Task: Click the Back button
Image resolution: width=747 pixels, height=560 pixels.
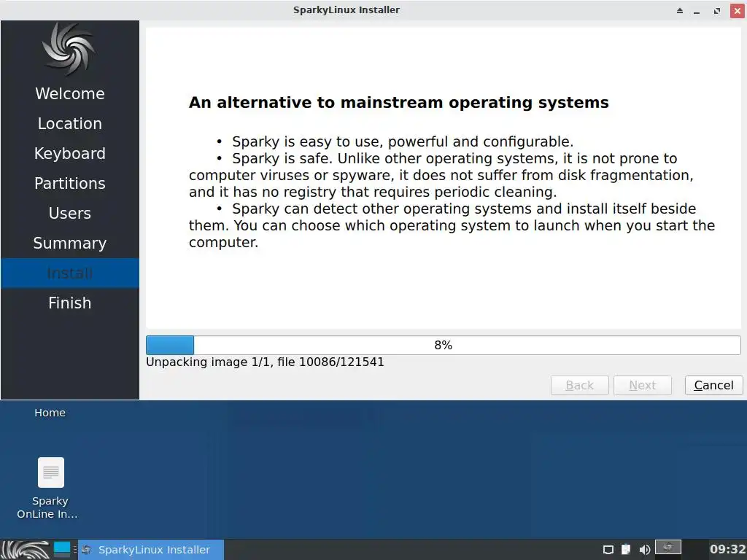Action: 580,385
